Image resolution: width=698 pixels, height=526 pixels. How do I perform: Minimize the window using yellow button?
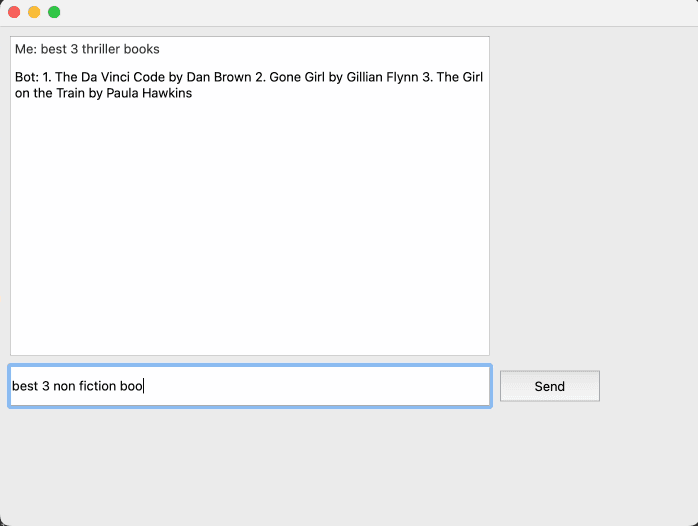click(34, 12)
